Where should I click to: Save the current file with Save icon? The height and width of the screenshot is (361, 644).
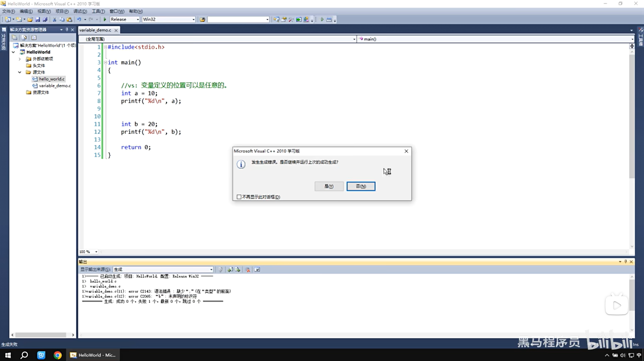click(38, 19)
